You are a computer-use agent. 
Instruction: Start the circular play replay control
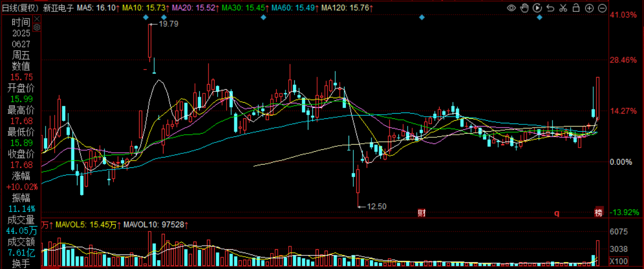click(537, 8)
